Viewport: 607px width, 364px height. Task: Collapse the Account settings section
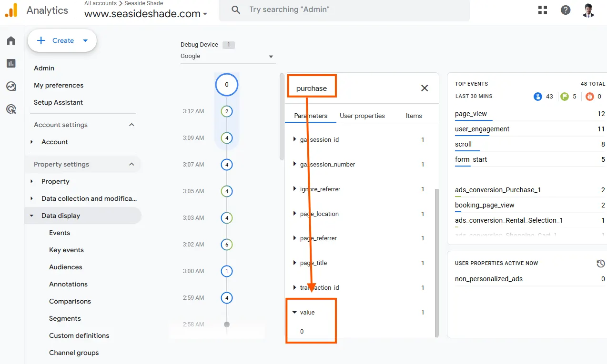click(x=132, y=125)
